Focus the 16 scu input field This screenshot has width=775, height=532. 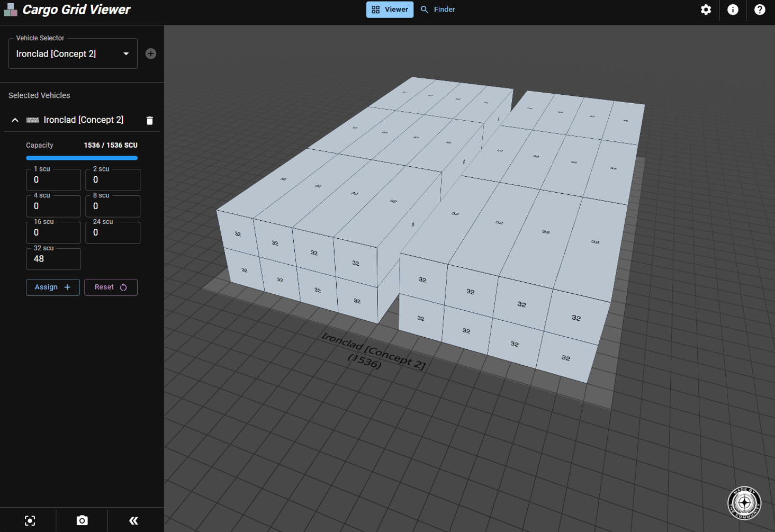coord(53,232)
